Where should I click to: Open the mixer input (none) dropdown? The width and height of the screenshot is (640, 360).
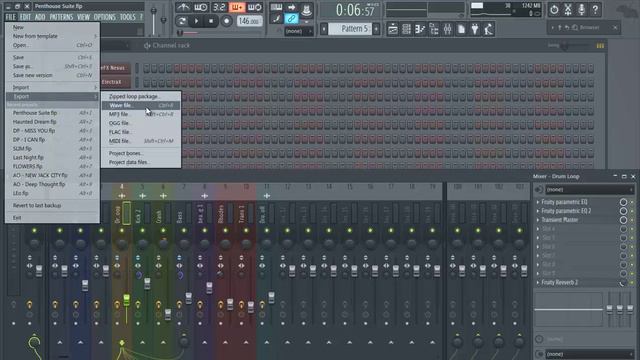click(x=589, y=189)
